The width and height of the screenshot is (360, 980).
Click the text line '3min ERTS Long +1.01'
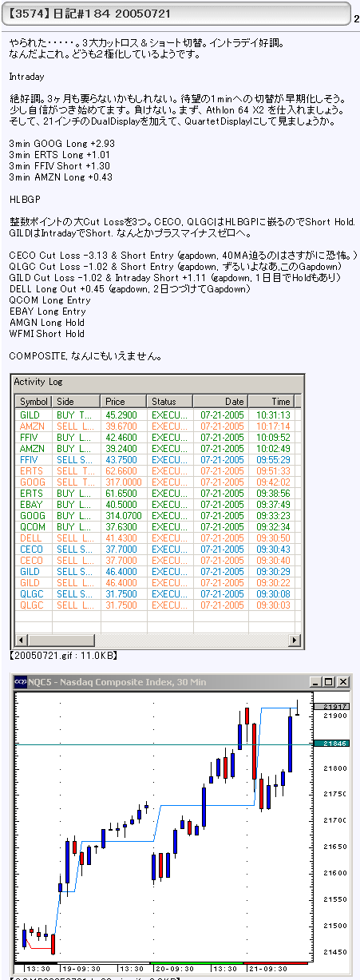coord(61,155)
